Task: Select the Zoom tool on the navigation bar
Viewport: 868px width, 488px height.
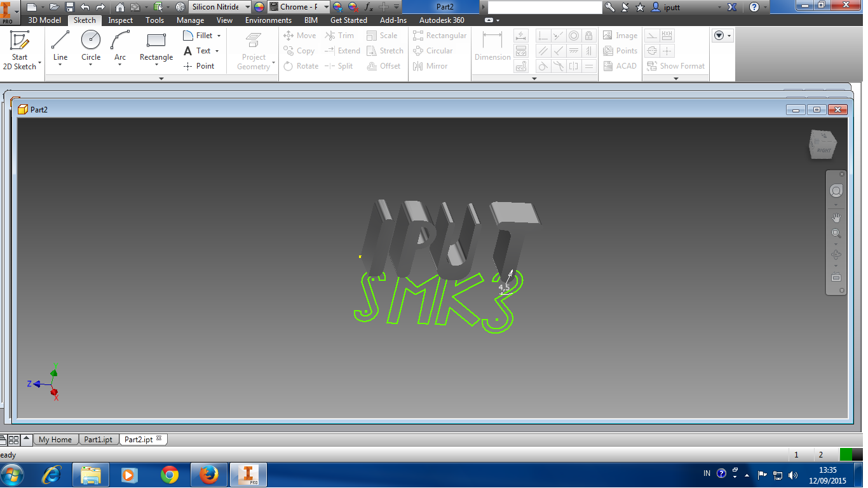Action: [836, 233]
